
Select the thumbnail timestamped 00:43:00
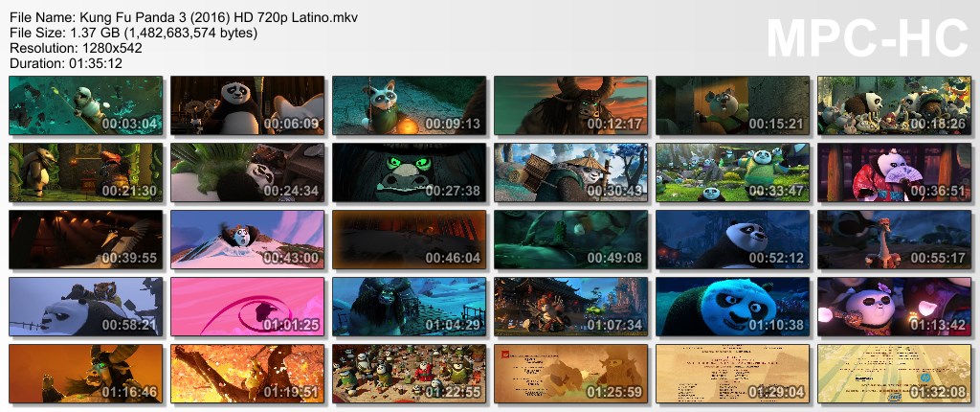pyautogui.click(x=248, y=240)
